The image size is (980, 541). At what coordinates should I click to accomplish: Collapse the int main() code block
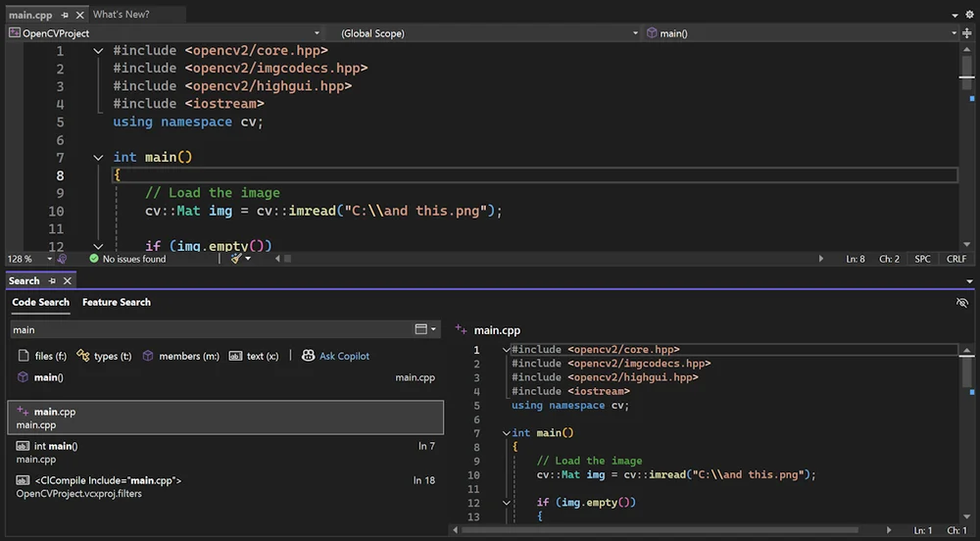coord(98,158)
